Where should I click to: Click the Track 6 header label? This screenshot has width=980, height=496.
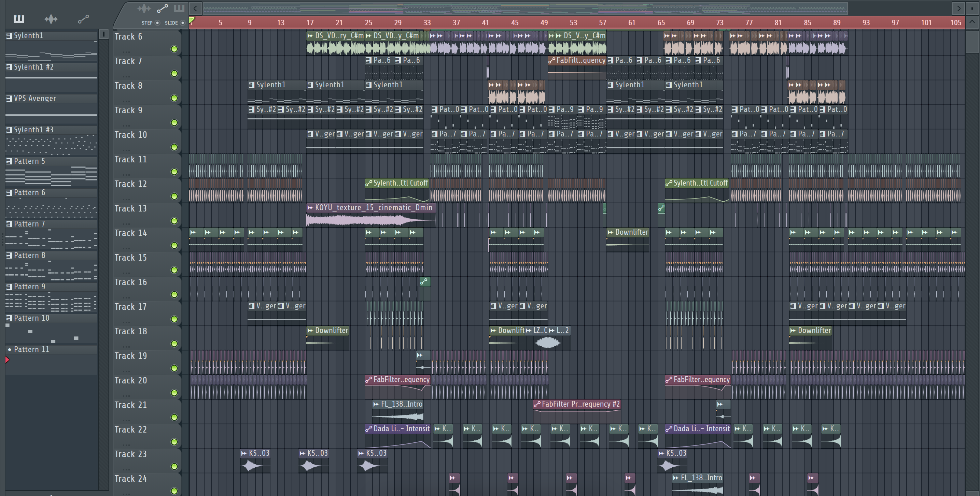click(x=129, y=37)
